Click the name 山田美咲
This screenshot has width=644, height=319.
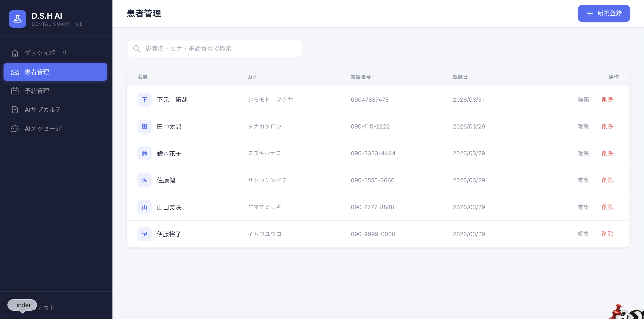point(169,207)
